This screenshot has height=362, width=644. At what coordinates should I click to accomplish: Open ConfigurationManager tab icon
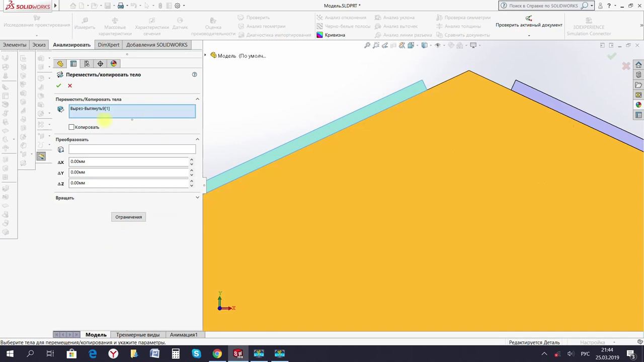click(87, 64)
